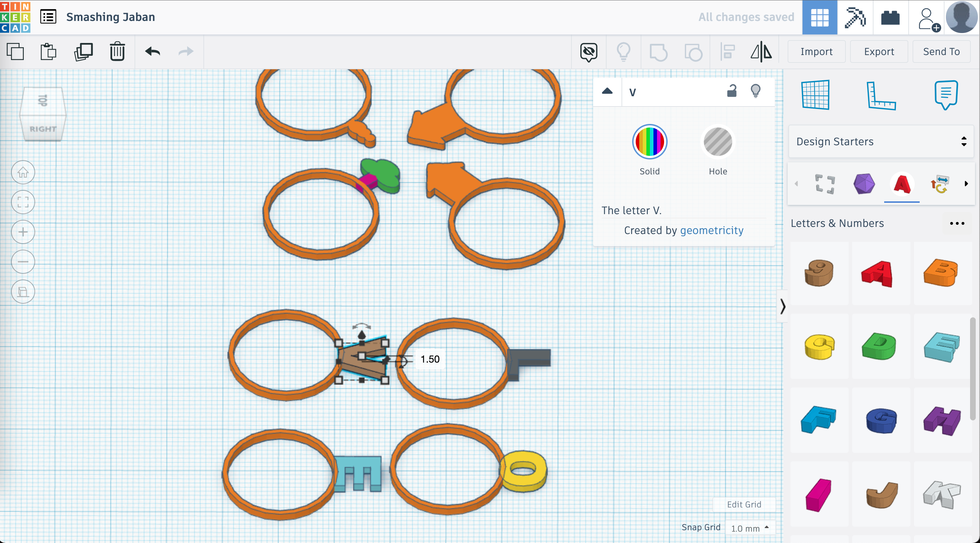Toggle notes visibility eye icon

tap(588, 52)
